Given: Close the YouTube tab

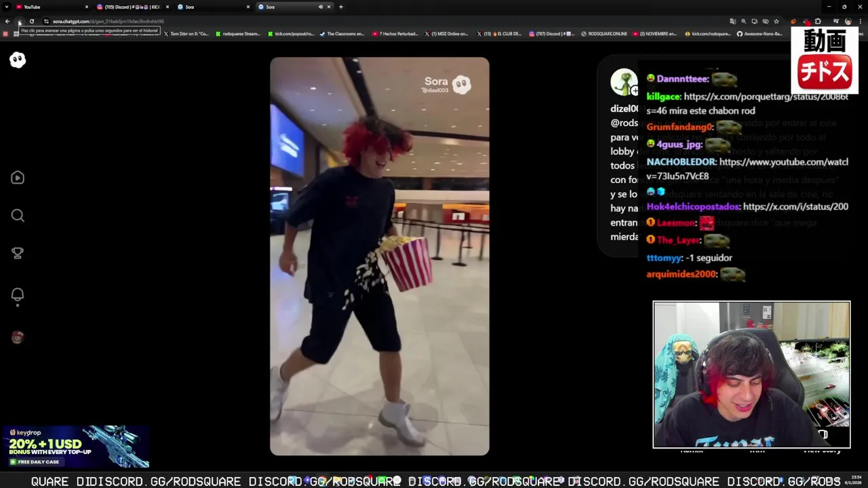Looking at the screenshot, I should coord(87,7).
